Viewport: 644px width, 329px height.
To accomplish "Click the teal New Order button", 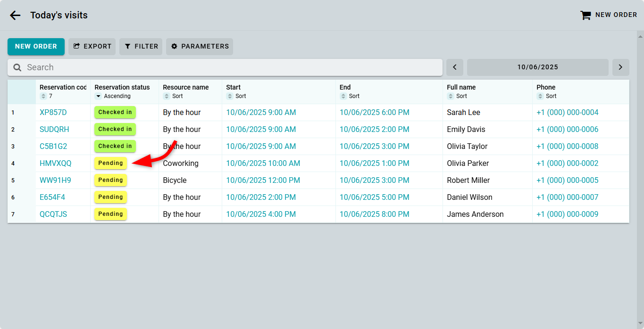I will pyautogui.click(x=36, y=47).
